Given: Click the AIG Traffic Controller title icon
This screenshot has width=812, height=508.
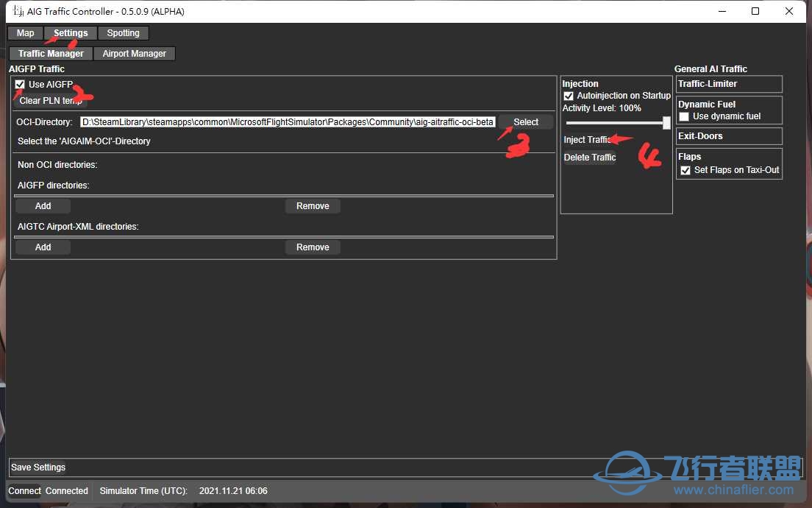Looking at the screenshot, I should click(x=18, y=11).
